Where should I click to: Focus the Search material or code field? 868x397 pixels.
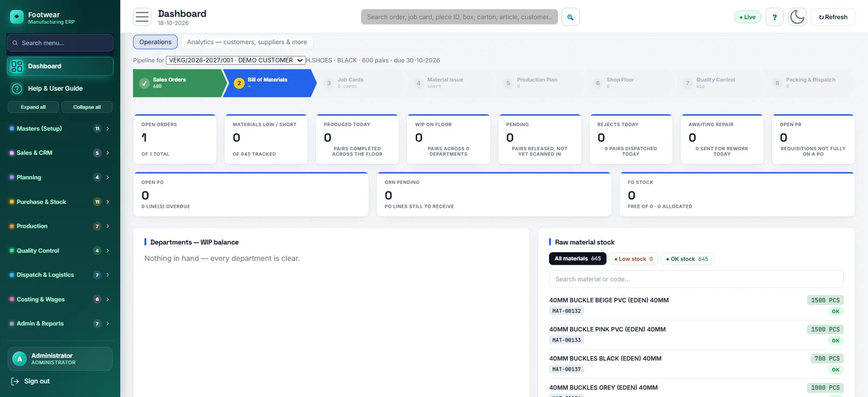(x=696, y=279)
